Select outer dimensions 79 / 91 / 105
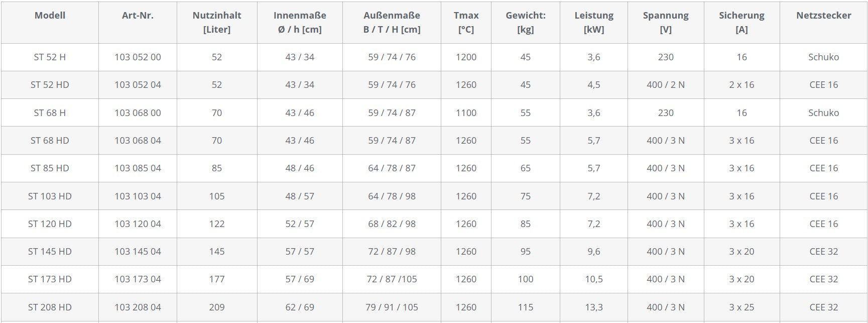 point(392,307)
